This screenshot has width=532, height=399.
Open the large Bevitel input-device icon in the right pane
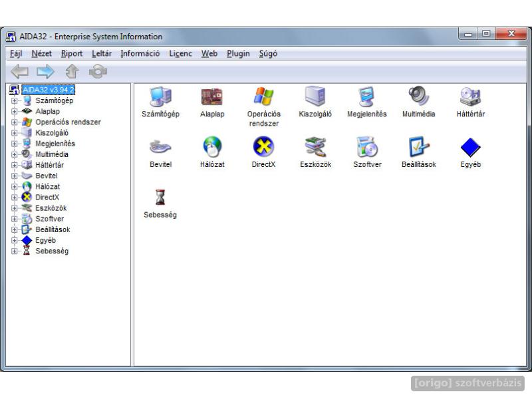click(x=160, y=147)
